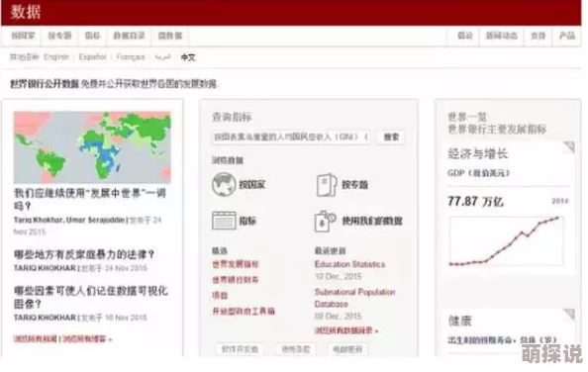588x372 pixels.
Task: Open the 指标 tab in top navigation bar
Action: (x=92, y=36)
